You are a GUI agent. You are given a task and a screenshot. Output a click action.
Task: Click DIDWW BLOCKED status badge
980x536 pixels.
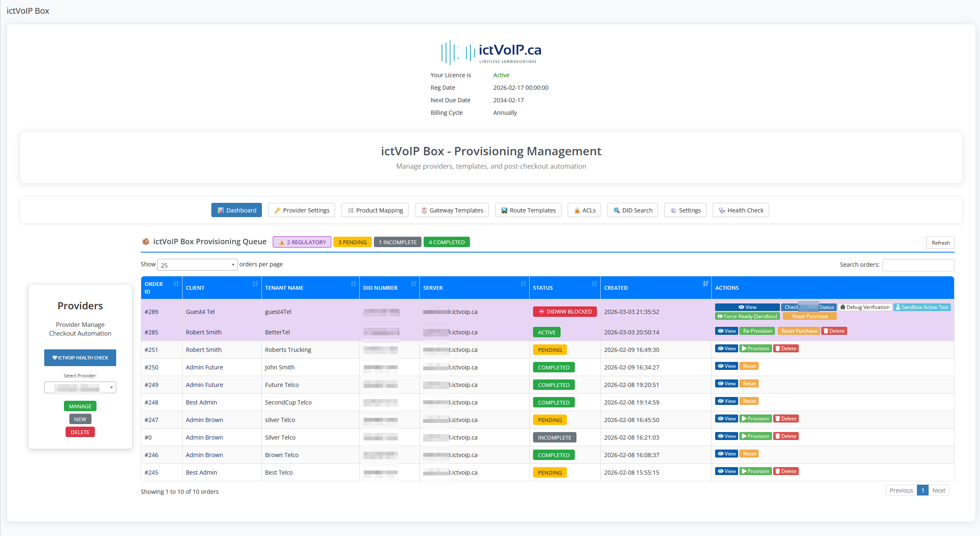pyautogui.click(x=565, y=312)
